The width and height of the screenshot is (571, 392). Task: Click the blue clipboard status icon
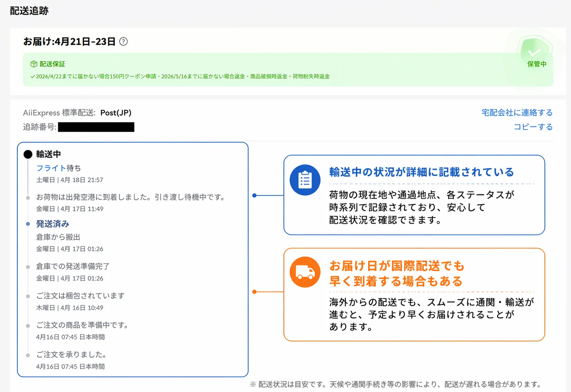(x=305, y=180)
